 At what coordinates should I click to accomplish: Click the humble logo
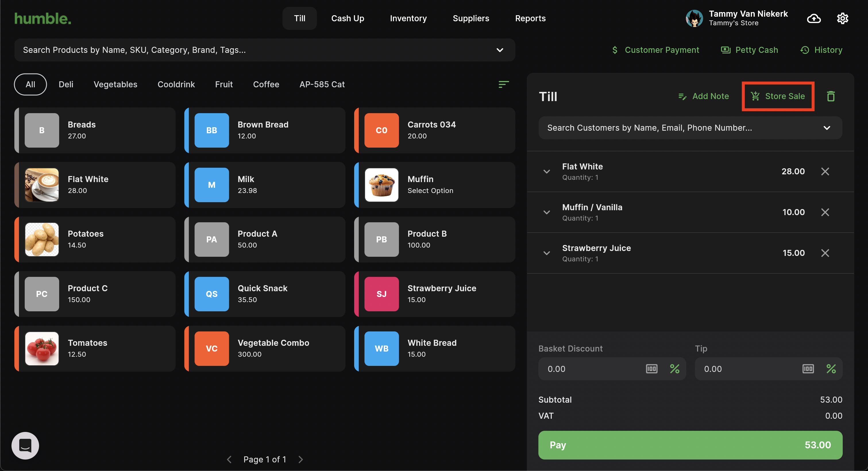[43, 19]
